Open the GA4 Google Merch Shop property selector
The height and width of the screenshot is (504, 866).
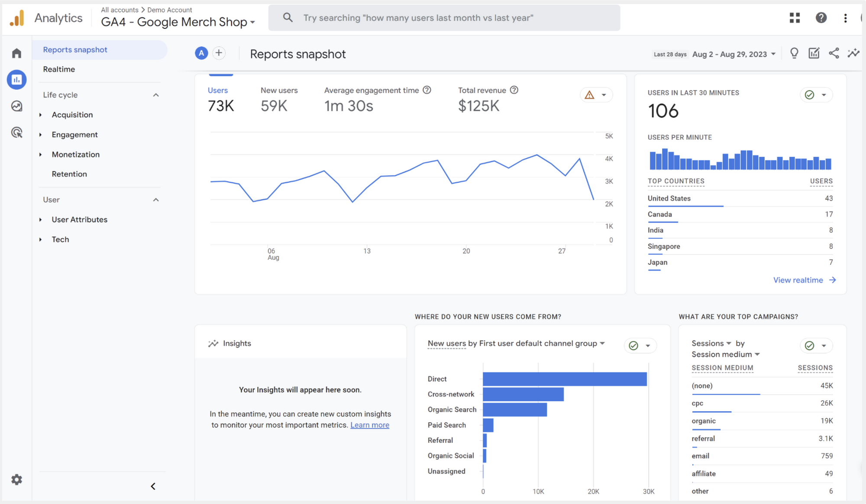(178, 22)
